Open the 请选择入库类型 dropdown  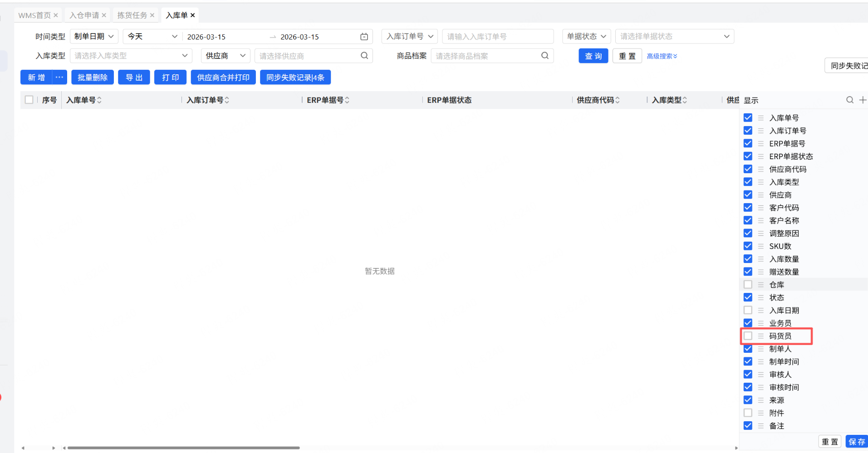coord(131,56)
